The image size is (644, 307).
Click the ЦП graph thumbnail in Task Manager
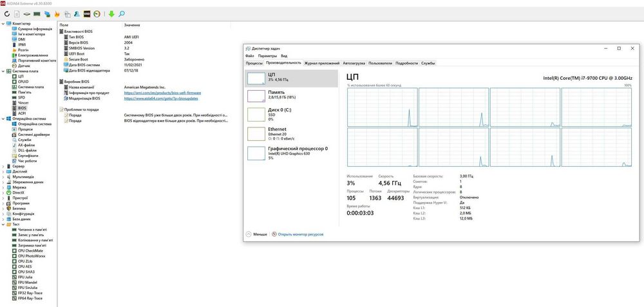point(256,79)
